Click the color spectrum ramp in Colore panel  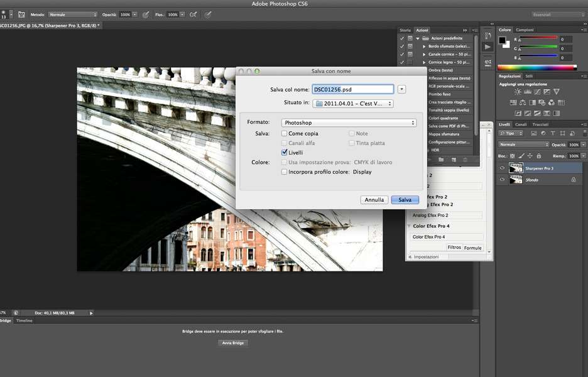536,67
